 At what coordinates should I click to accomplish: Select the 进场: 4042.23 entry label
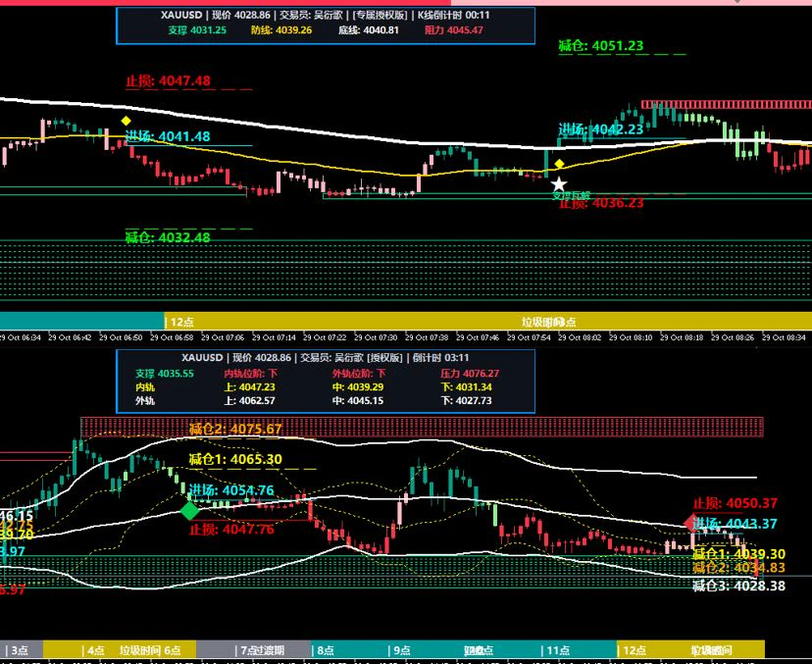click(x=601, y=128)
